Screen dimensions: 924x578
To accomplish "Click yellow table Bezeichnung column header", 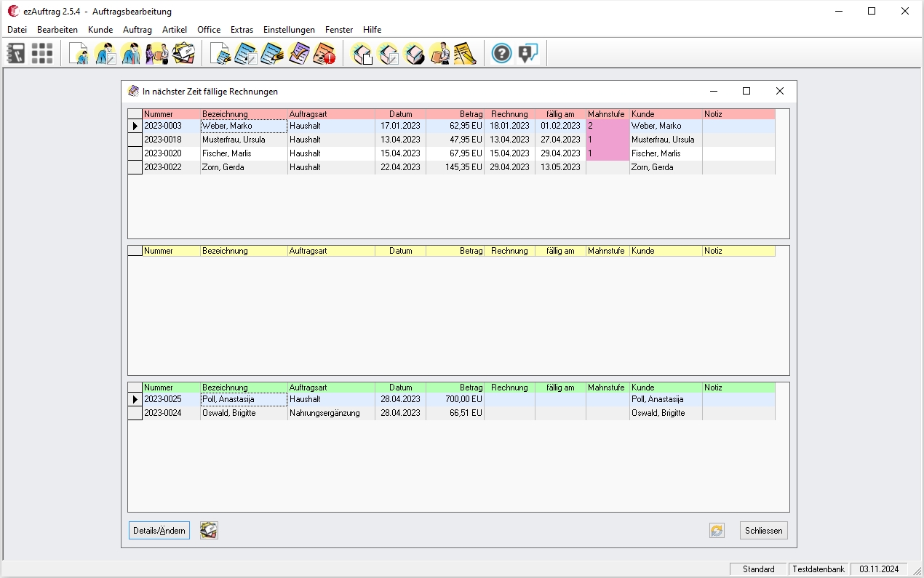I will click(244, 251).
